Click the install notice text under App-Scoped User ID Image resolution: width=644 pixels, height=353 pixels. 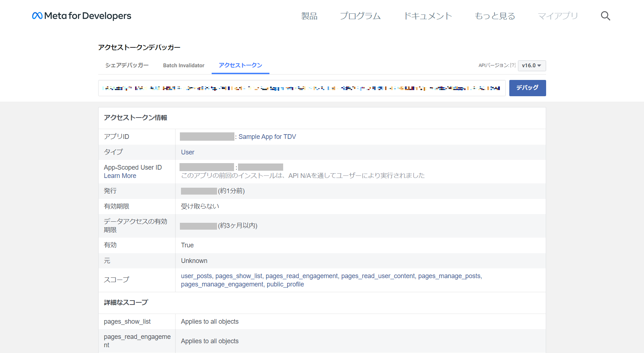click(303, 175)
